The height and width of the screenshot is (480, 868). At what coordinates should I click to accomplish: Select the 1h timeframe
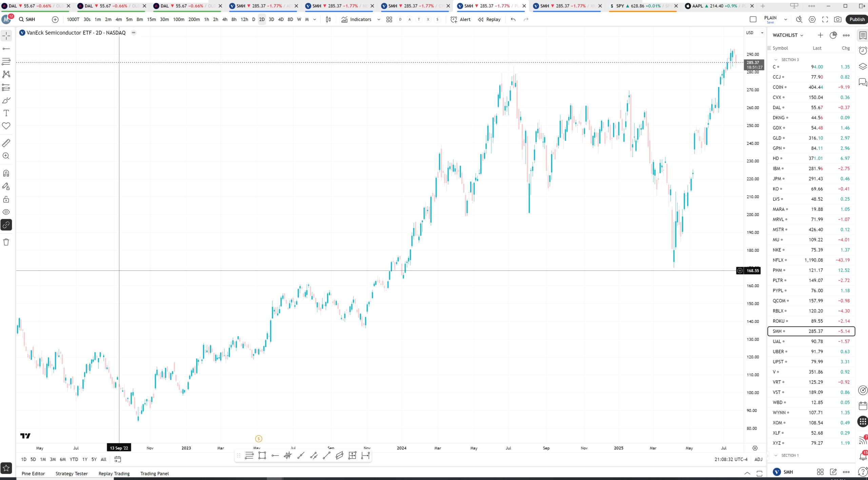[x=206, y=19]
